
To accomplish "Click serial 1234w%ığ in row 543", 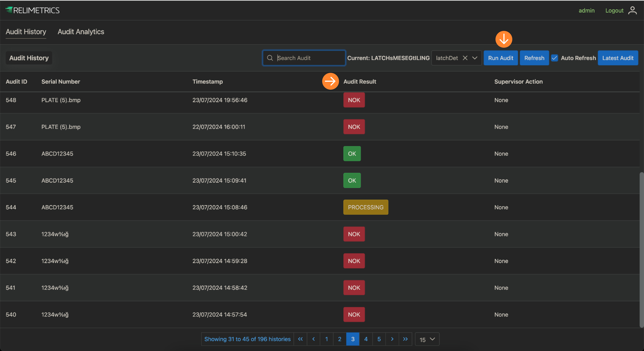I will point(55,234).
